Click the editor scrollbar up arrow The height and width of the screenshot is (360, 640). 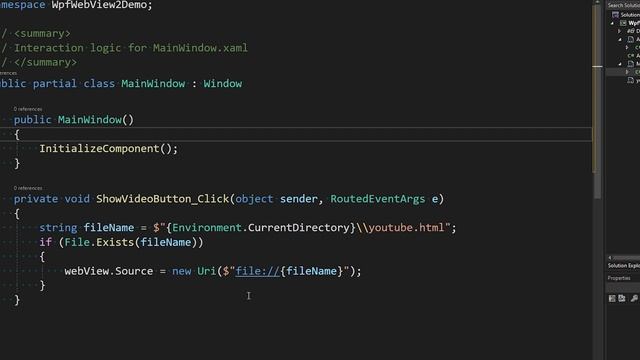pyautogui.click(x=598, y=2)
